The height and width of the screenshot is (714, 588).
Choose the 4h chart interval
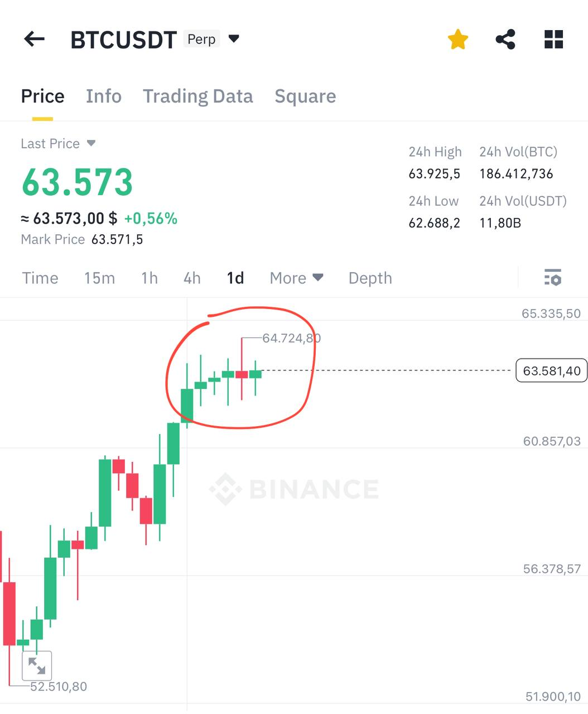click(192, 278)
